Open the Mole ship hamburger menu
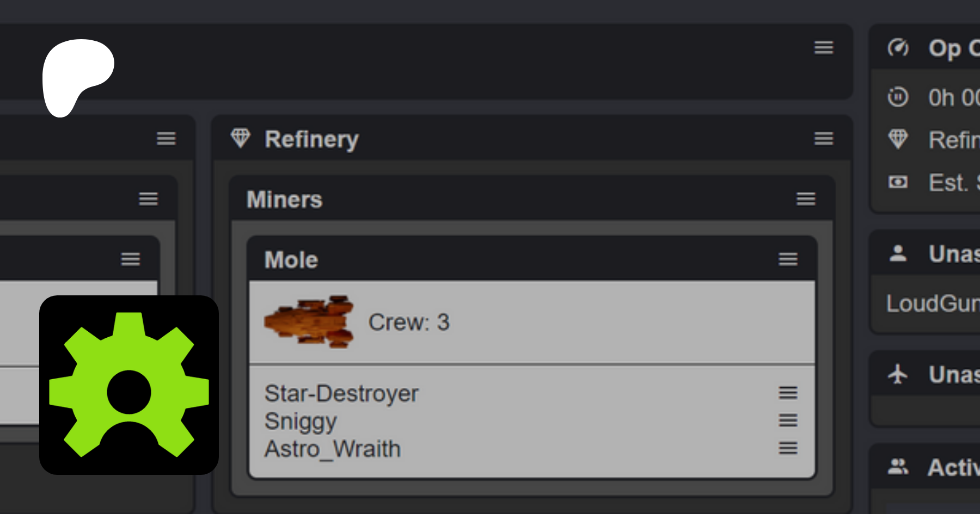The height and width of the screenshot is (514, 980). tap(788, 259)
